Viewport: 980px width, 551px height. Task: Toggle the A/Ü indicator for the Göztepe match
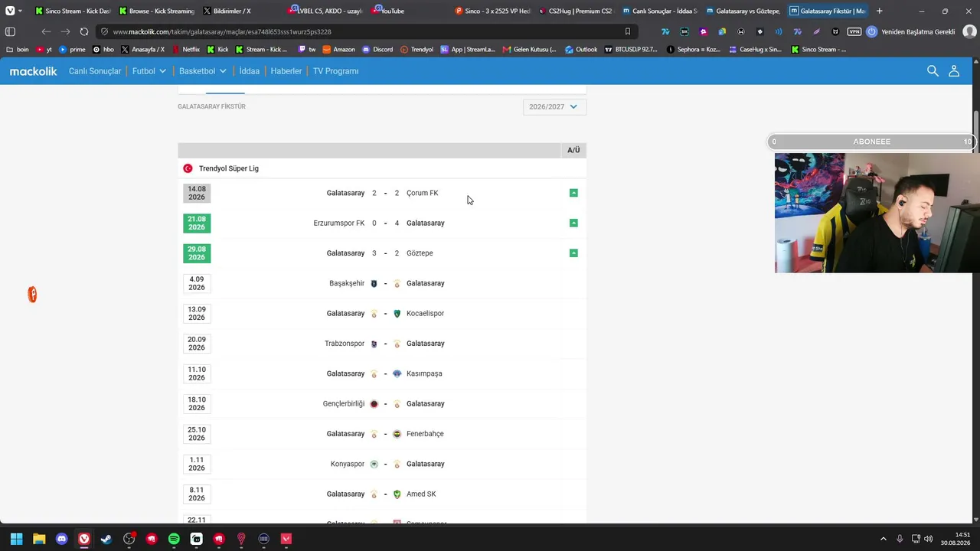[x=573, y=253]
